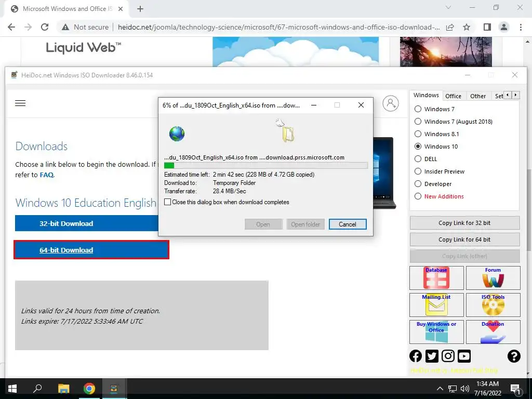Viewport: 532px width, 399px height.
Task: Select the New Additions option
Action: tap(418, 196)
